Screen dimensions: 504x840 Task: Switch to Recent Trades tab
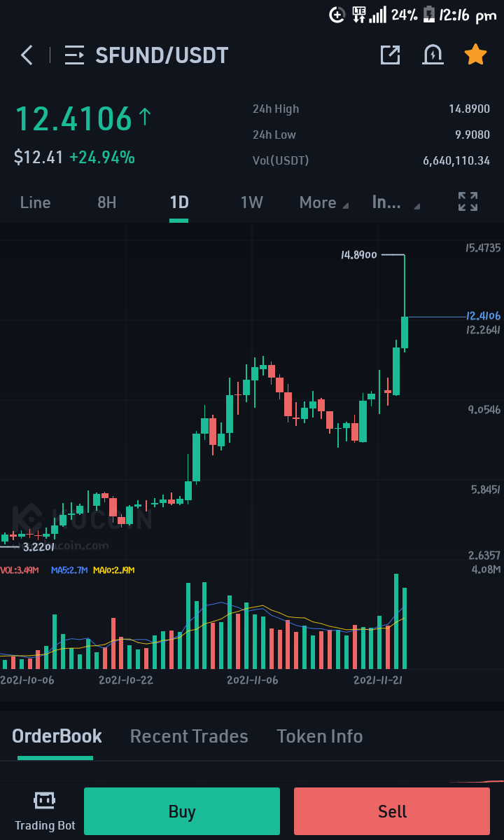click(x=189, y=736)
